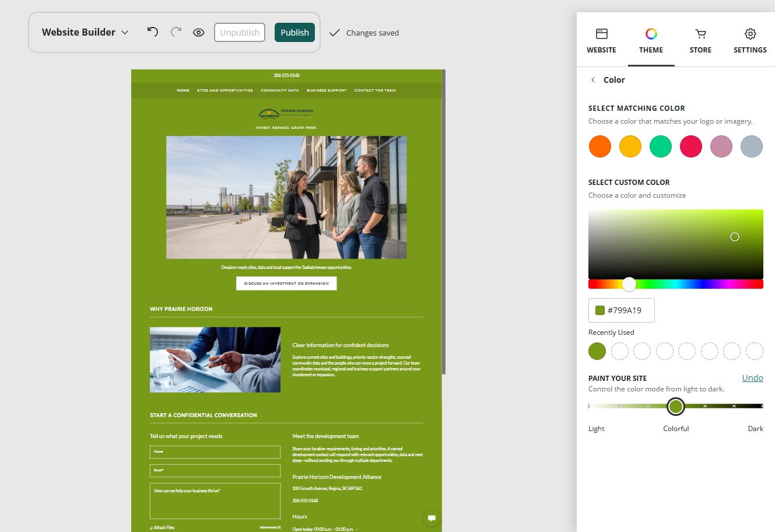Open preview with the eye icon
This screenshot has height=532, width=775.
[x=198, y=33]
